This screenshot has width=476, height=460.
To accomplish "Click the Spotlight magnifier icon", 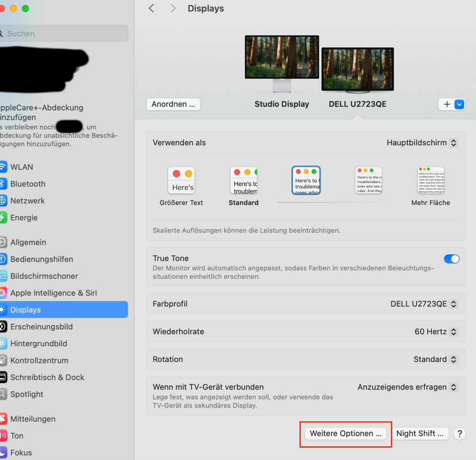I will pos(3,394).
